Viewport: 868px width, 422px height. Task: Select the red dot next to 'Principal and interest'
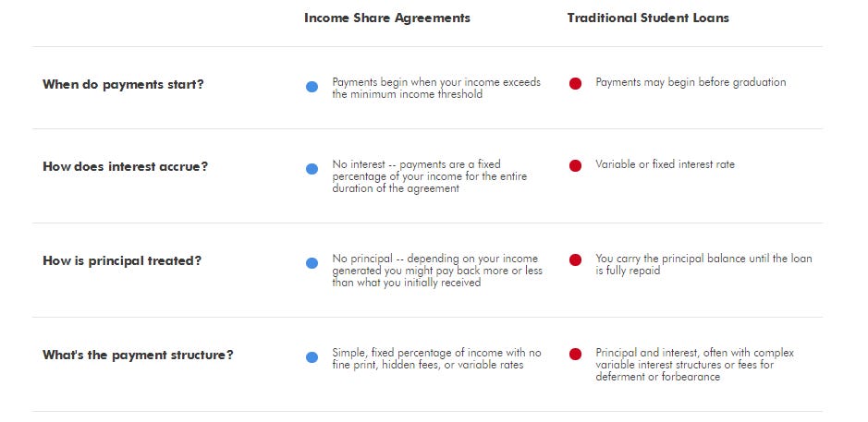point(575,354)
